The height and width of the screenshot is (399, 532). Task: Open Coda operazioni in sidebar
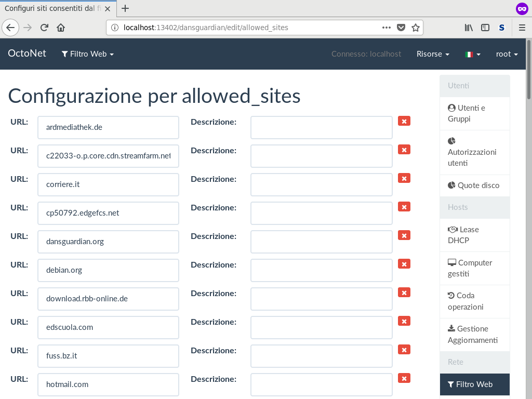tap(475, 301)
